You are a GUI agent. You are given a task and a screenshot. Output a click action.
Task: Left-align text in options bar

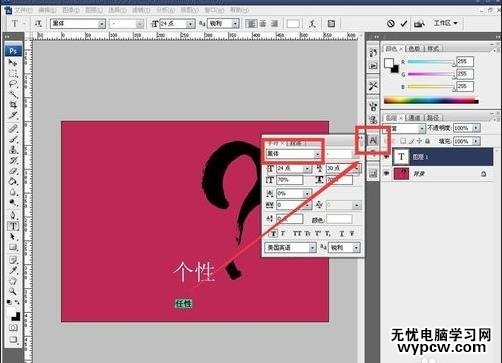[251, 24]
